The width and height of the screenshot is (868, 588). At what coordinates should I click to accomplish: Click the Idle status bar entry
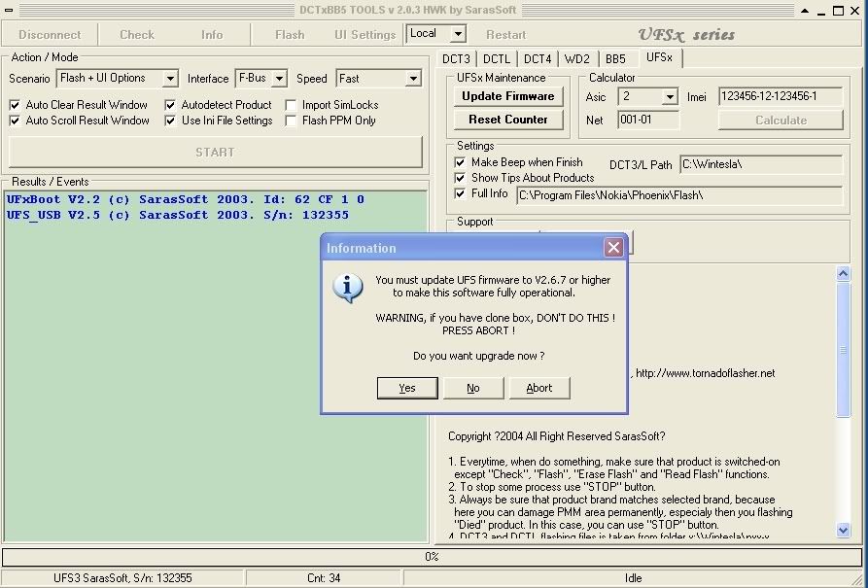click(634, 578)
